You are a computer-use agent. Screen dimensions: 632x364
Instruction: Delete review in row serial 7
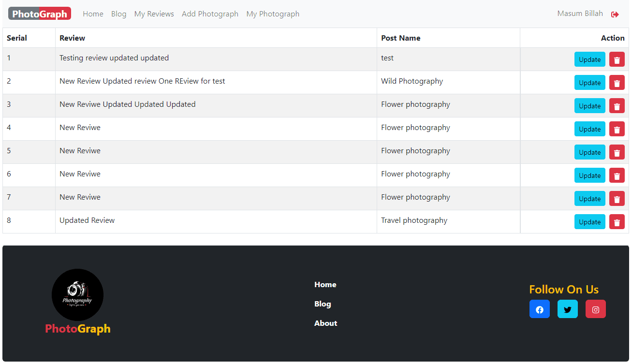[x=617, y=199]
